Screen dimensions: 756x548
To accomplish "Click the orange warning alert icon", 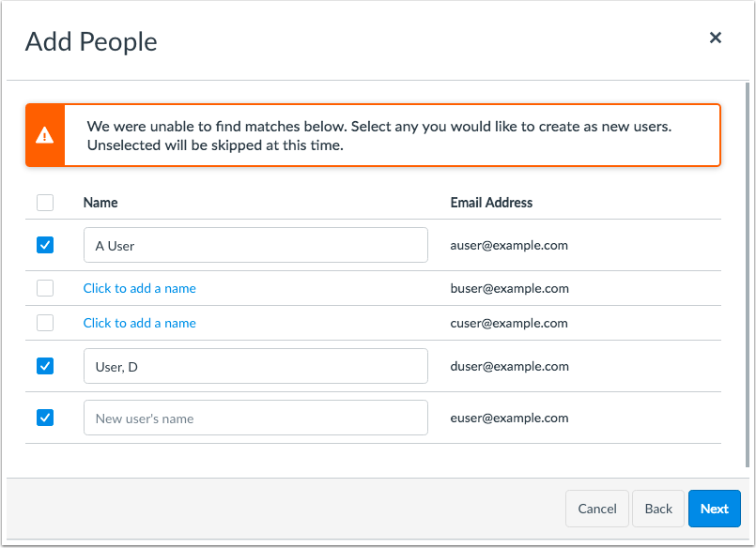I will tap(45, 135).
